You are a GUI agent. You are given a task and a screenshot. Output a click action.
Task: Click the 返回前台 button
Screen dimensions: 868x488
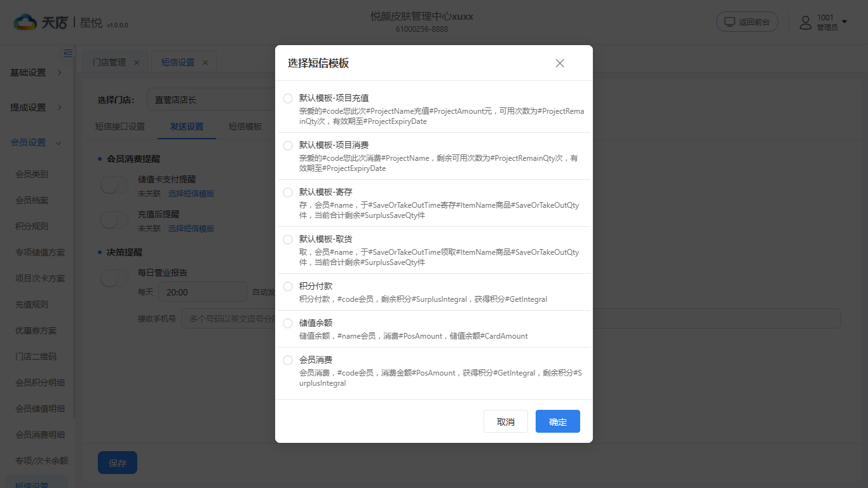[x=747, y=22]
